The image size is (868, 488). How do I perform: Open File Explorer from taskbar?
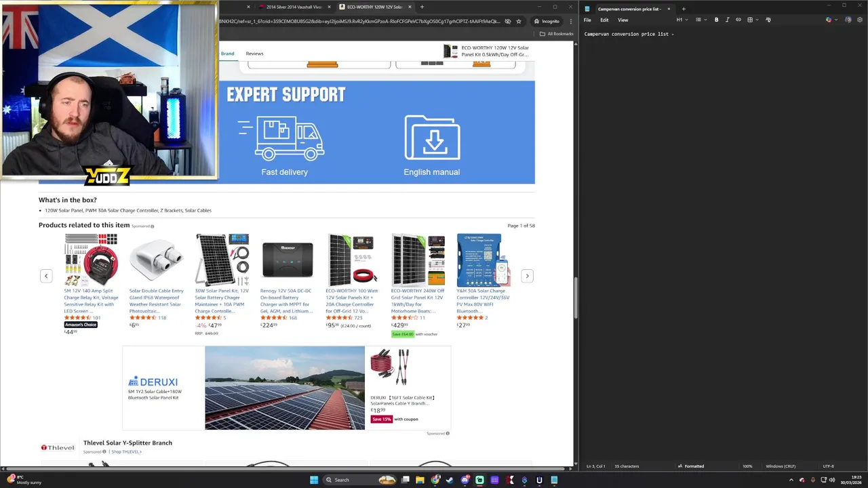click(x=420, y=480)
